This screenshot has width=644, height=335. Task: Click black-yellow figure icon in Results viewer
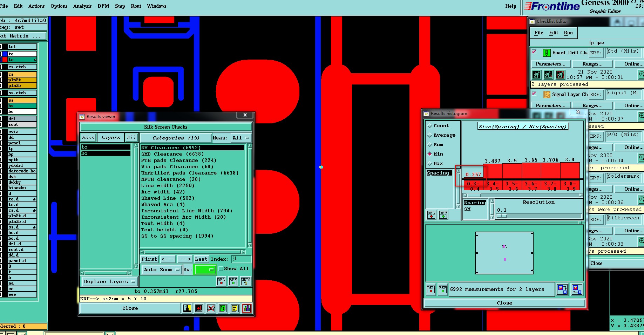click(x=188, y=308)
